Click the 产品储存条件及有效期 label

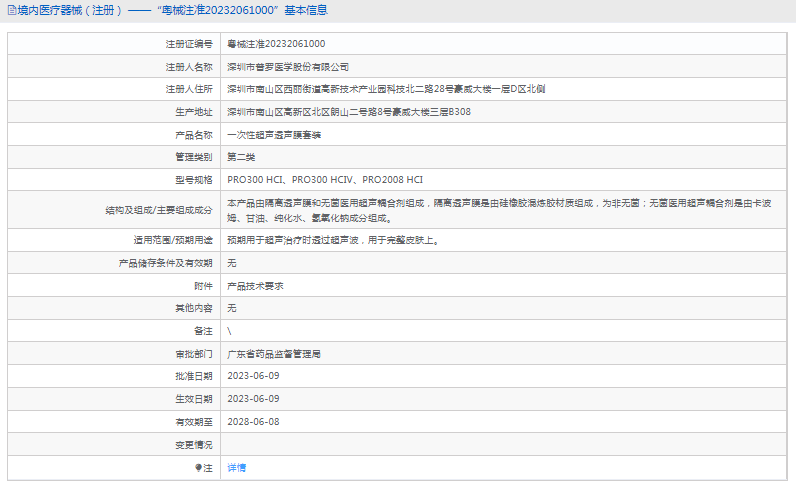point(165,263)
